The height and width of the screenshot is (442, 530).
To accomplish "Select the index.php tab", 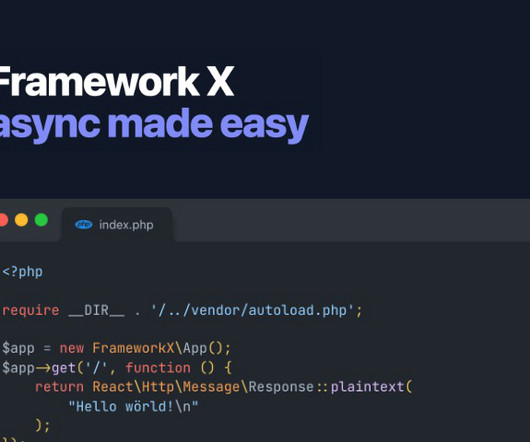I will point(117,225).
